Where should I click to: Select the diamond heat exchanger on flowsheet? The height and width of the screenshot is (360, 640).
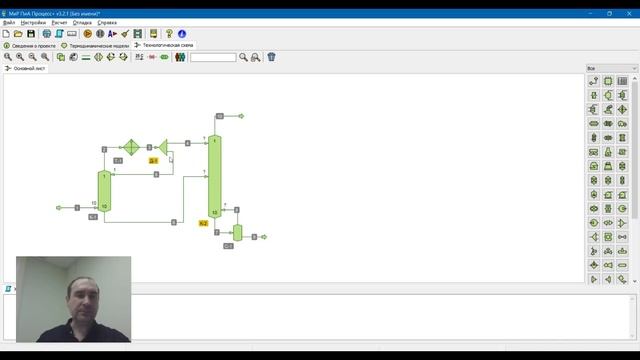pos(131,147)
